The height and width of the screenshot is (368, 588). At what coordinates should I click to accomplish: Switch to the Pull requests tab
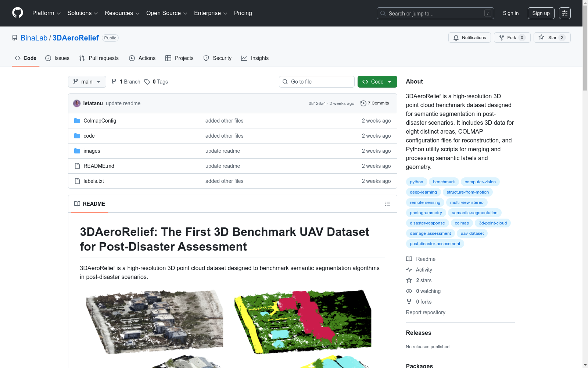pos(99,58)
